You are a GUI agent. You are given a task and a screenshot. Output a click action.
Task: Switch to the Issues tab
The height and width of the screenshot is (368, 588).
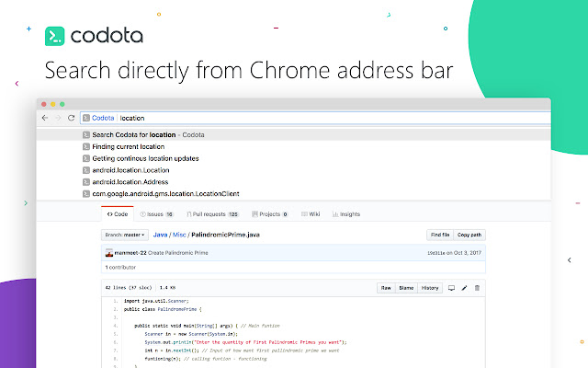click(x=151, y=213)
